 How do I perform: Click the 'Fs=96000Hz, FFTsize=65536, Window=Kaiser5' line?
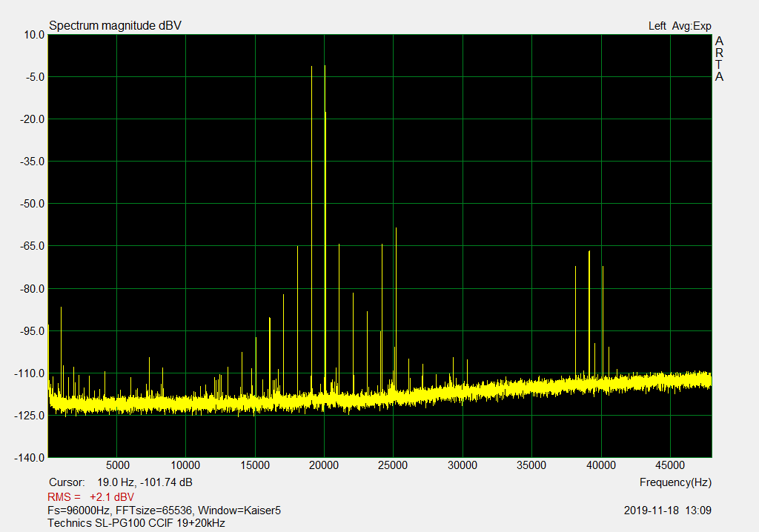coord(164,511)
